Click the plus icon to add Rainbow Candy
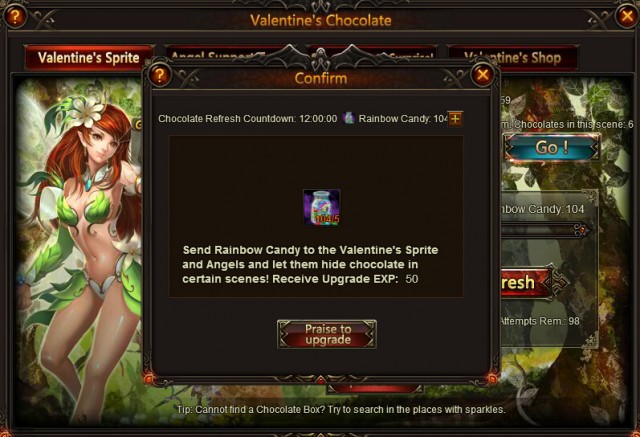 pos(456,119)
